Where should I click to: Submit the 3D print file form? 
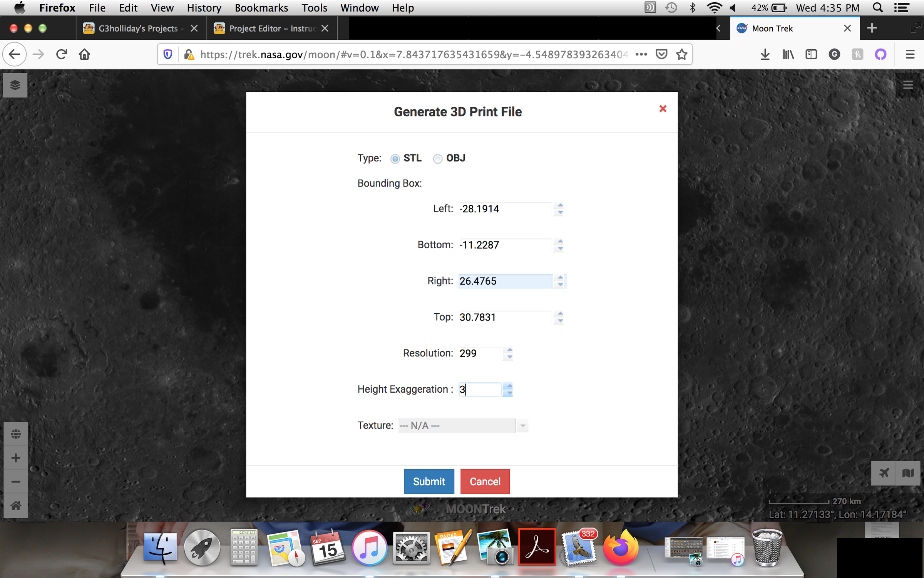click(429, 481)
